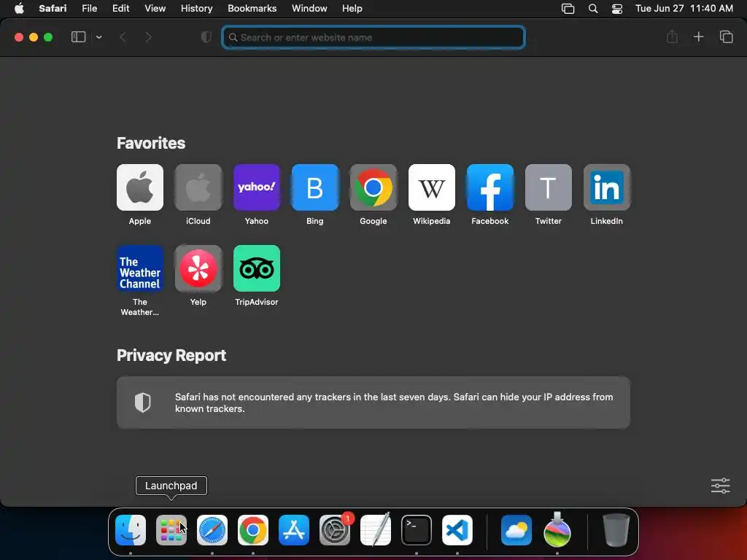Toggle the Safari sidebar button
This screenshot has height=560, width=747.
click(78, 36)
